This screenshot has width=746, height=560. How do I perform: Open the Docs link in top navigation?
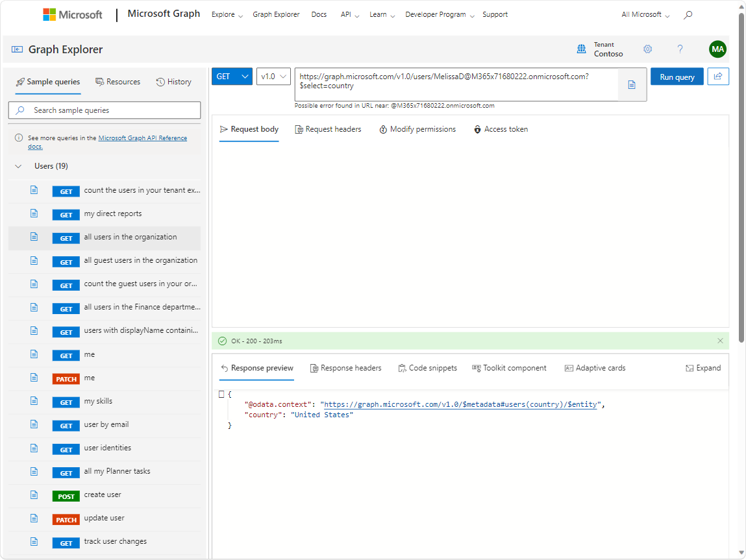[x=319, y=15]
